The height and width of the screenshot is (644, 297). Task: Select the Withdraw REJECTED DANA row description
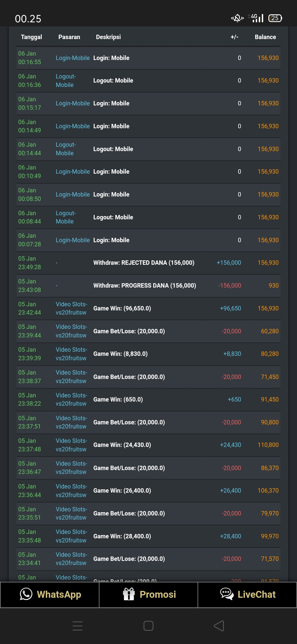point(144,263)
